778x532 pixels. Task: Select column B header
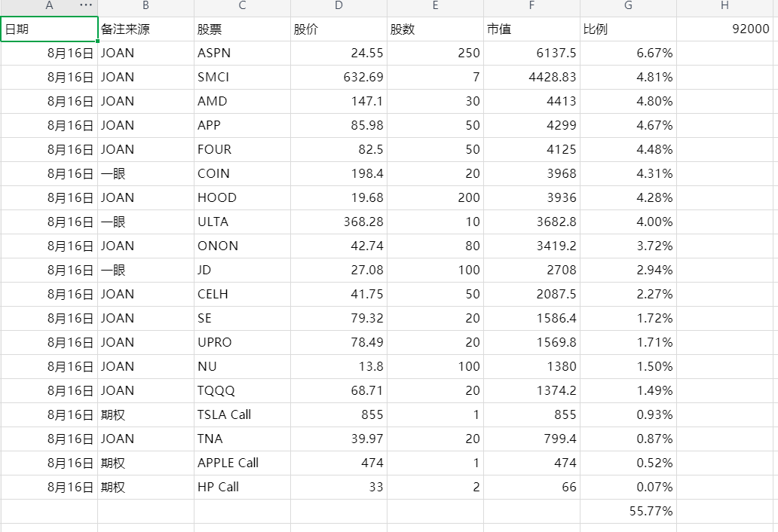coord(145,6)
